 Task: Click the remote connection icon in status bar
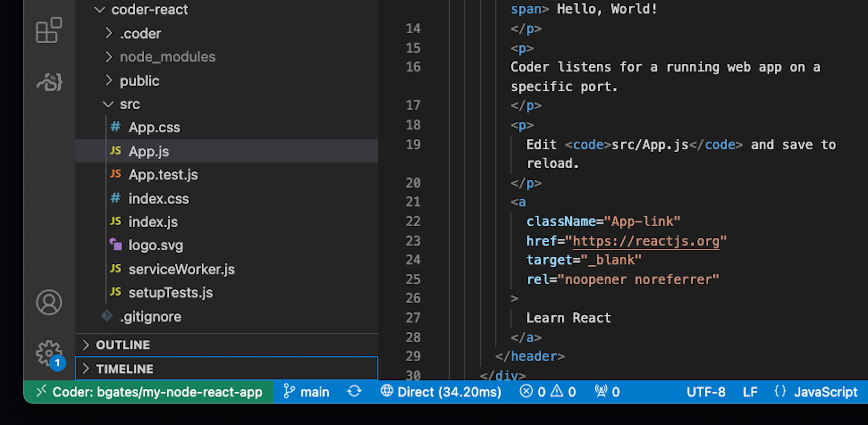tap(41, 391)
